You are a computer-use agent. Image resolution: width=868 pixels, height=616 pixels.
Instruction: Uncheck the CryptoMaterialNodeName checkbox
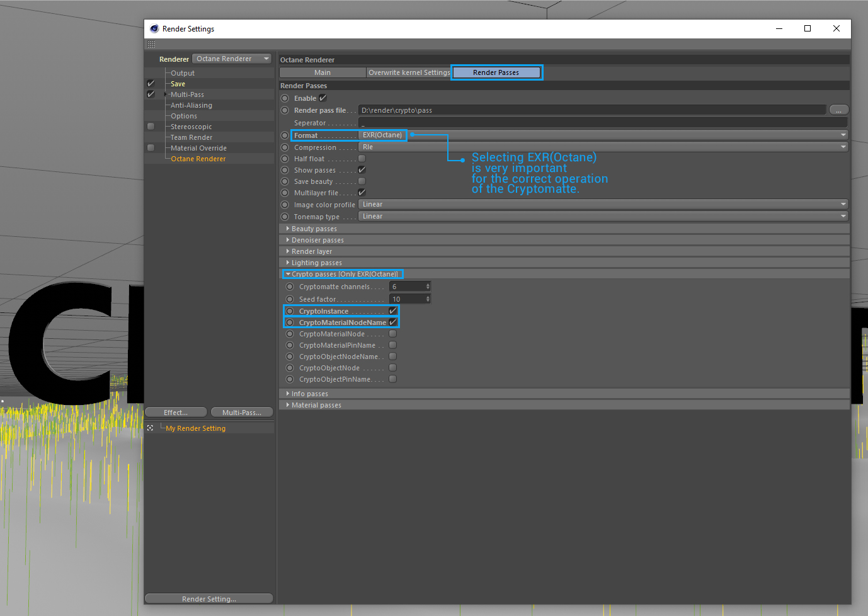click(x=392, y=322)
